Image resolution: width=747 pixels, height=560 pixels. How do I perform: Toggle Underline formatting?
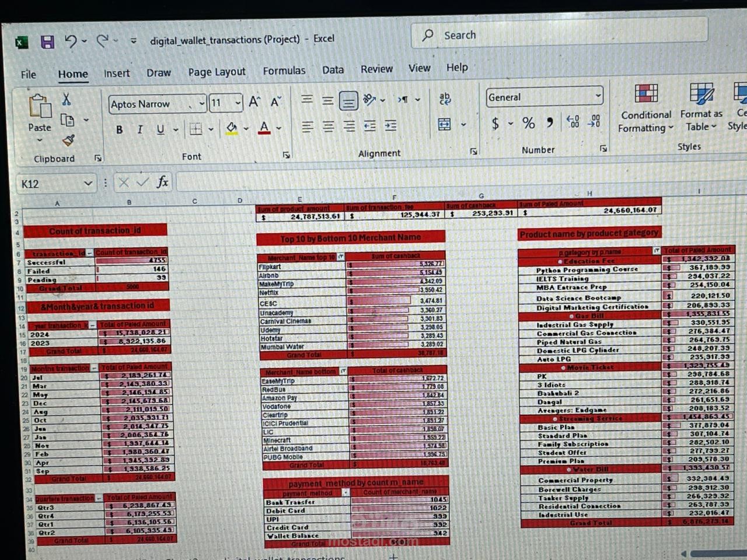point(160,129)
